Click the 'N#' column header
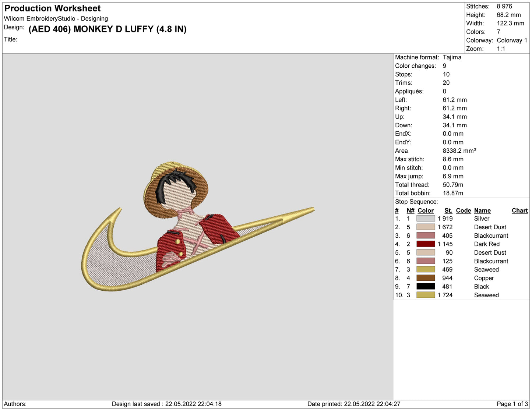Screen dimensions: 532x411 pos(411,210)
